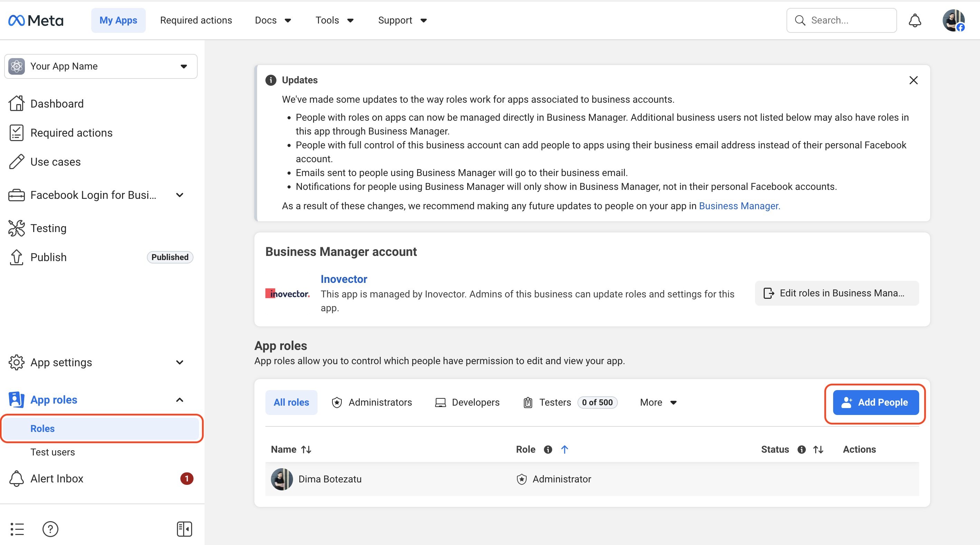The image size is (980, 545).
Task: Toggle Role column sort arrow
Action: click(565, 450)
